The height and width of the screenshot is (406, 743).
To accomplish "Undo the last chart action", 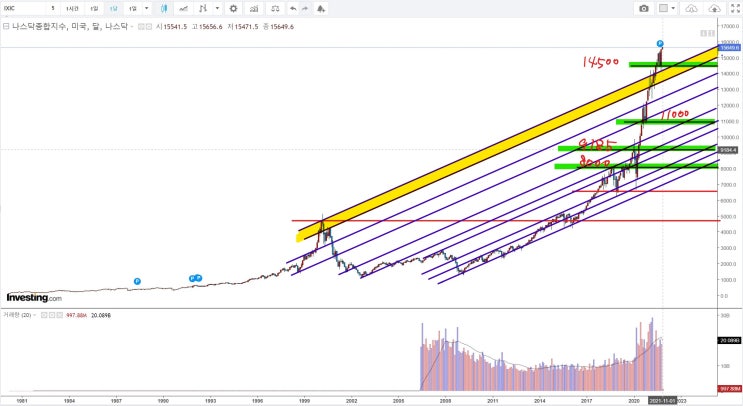I will pyautogui.click(x=293, y=9).
